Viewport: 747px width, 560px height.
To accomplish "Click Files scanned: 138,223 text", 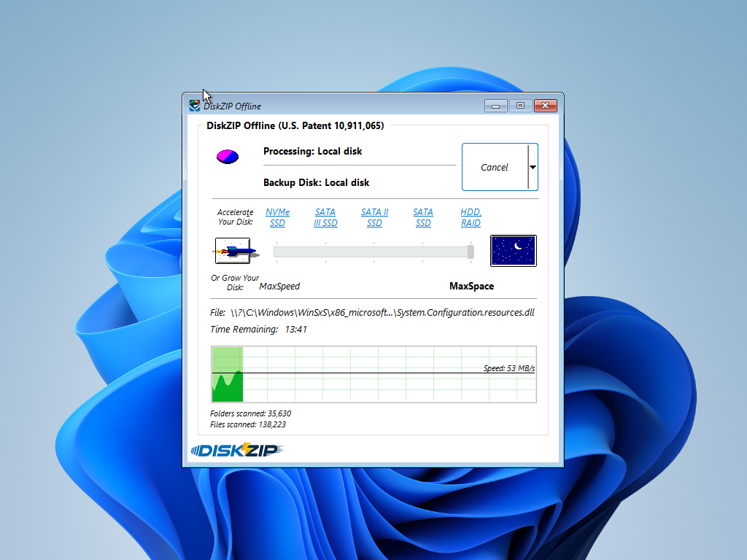I will click(248, 424).
